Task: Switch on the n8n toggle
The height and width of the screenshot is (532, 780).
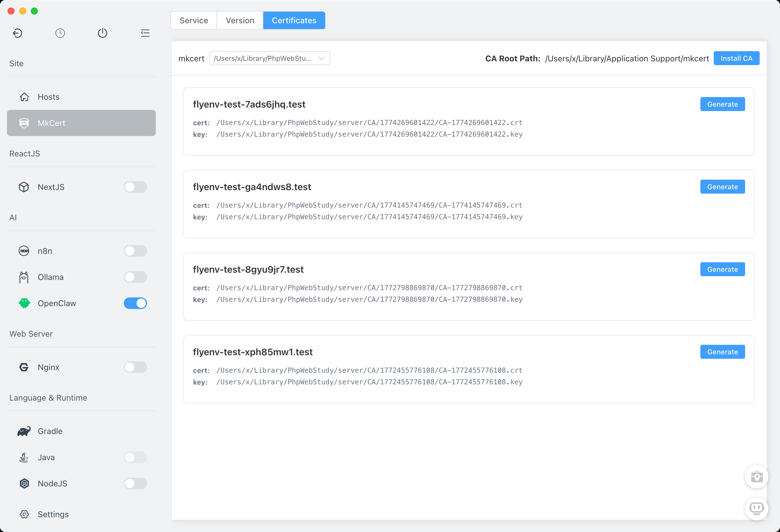Action: [135, 251]
